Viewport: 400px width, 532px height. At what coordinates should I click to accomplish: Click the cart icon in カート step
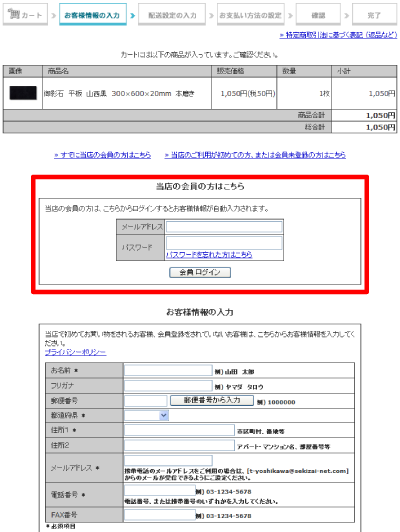[14, 14]
